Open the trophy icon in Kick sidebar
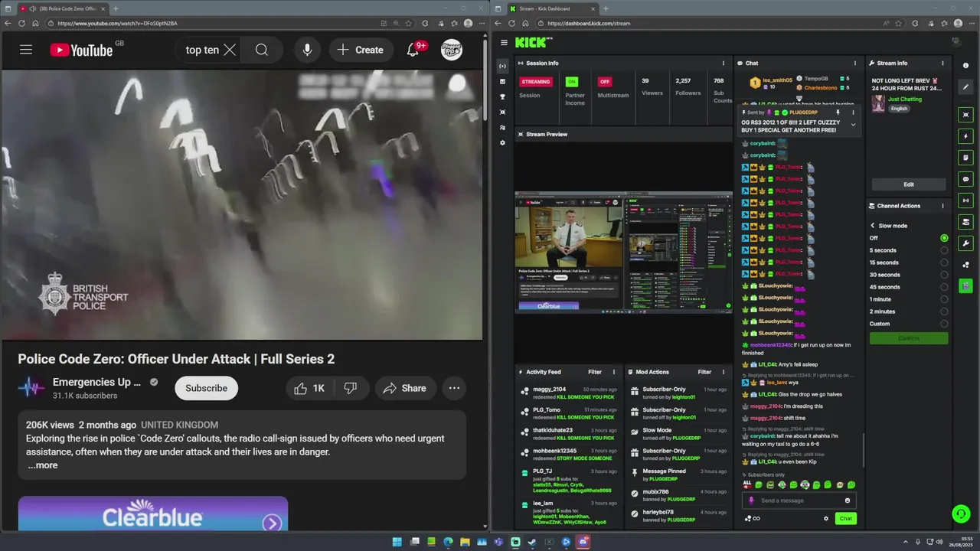 click(502, 97)
